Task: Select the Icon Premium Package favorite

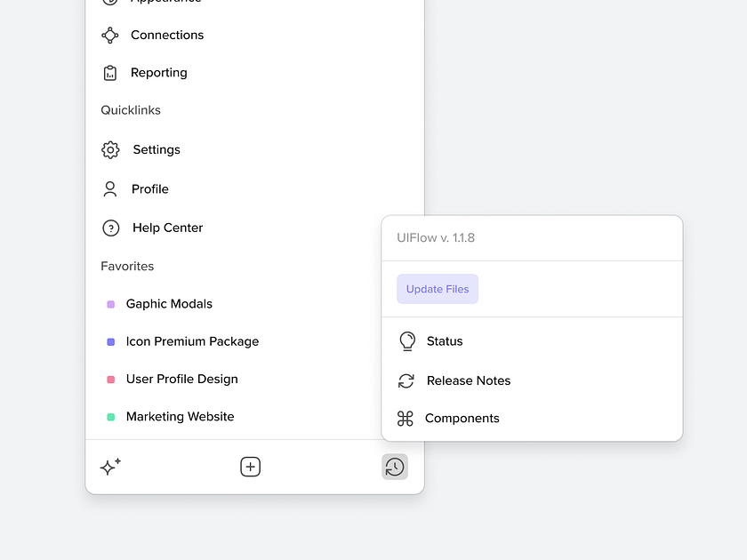Action: (x=192, y=340)
